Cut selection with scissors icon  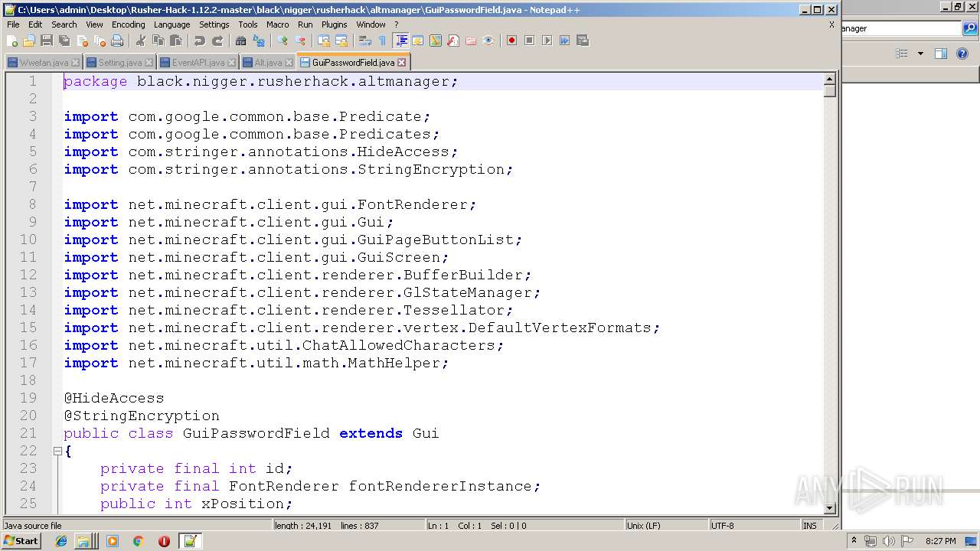coord(141,41)
